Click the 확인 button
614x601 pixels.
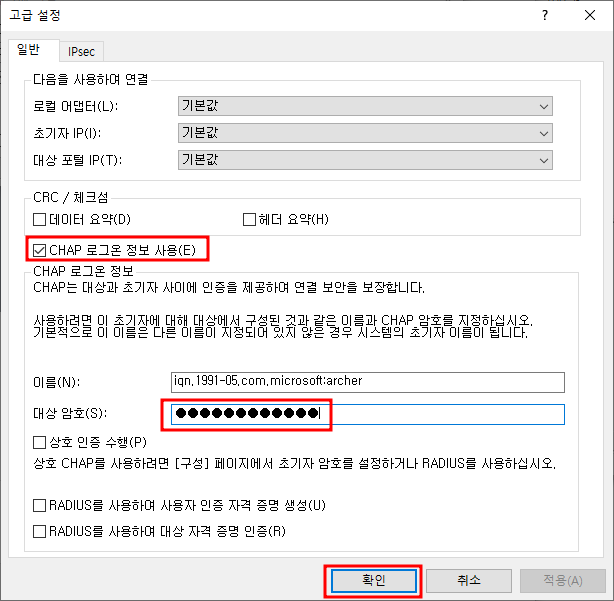374,581
